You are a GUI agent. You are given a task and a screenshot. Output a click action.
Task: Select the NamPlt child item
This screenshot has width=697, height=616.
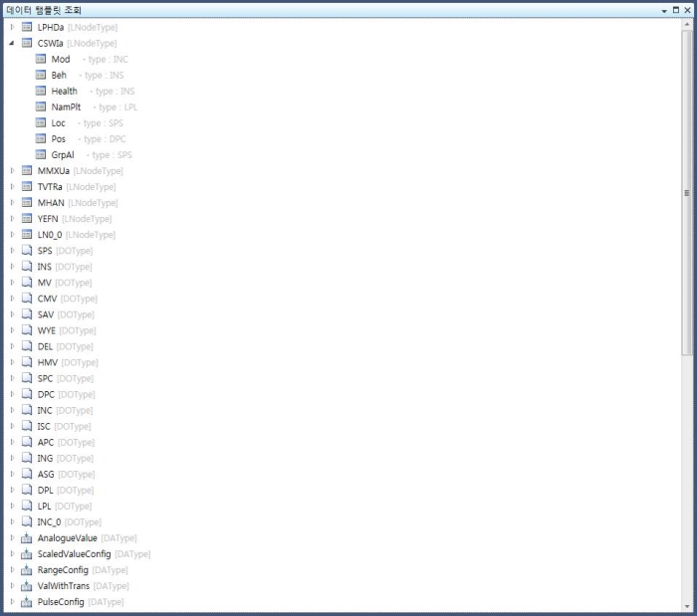click(x=66, y=106)
